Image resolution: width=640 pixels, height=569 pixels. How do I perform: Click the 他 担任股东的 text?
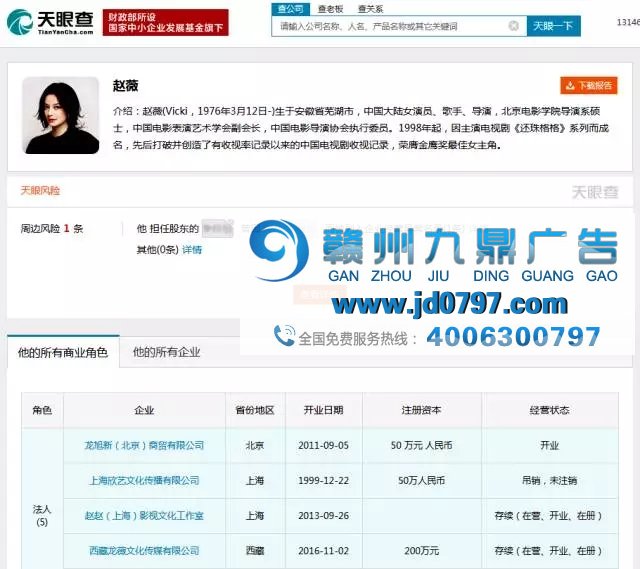(167, 229)
